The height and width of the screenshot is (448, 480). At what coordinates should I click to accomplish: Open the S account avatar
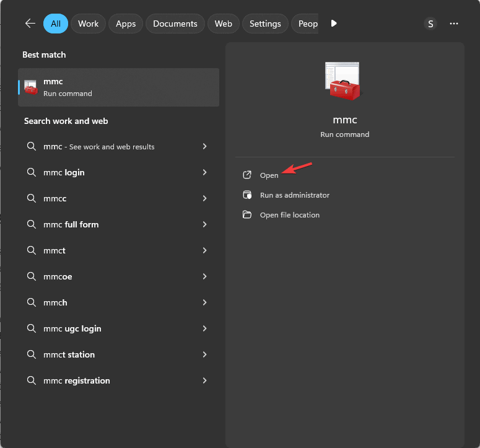point(430,24)
